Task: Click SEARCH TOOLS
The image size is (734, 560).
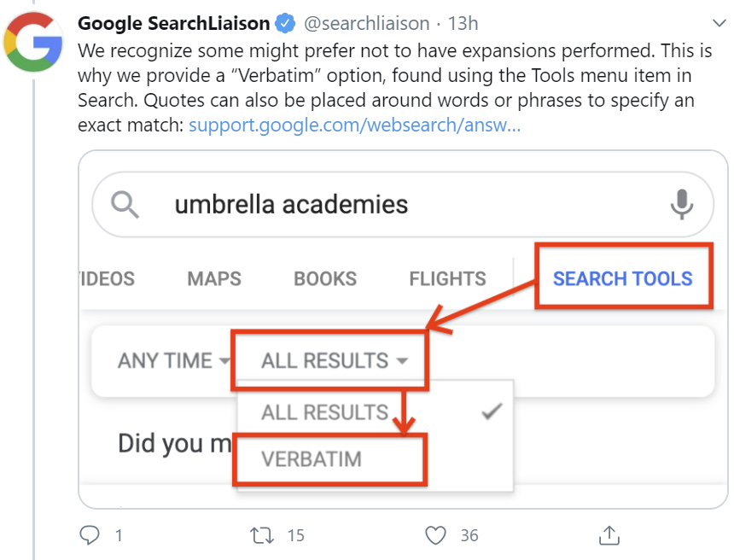Action: (624, 277)
